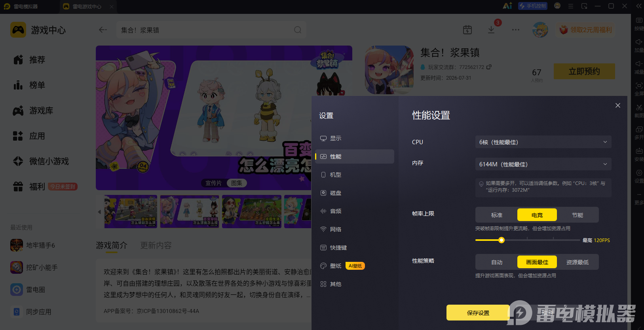This screenshot has width=644, height=330.
Task: Open 设置 settings in right toolbar
Action: (x=639, y=176)
